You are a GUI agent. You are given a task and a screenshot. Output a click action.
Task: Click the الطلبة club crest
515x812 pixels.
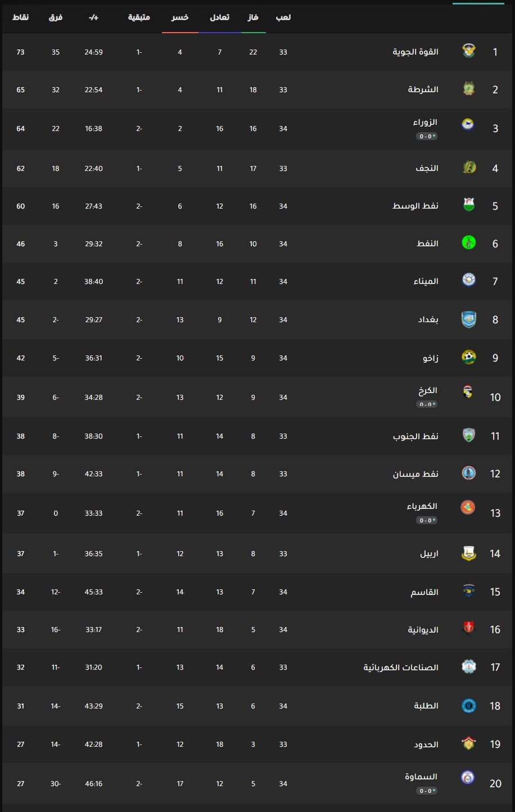pos(468,705)
